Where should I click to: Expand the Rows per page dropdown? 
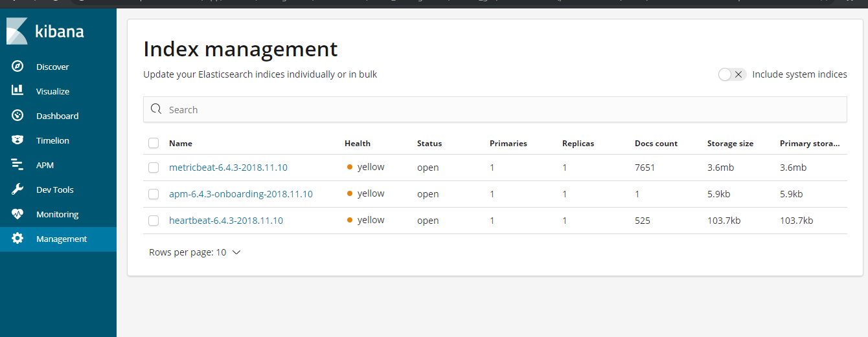pyautogui.click(x=195, y=252)
